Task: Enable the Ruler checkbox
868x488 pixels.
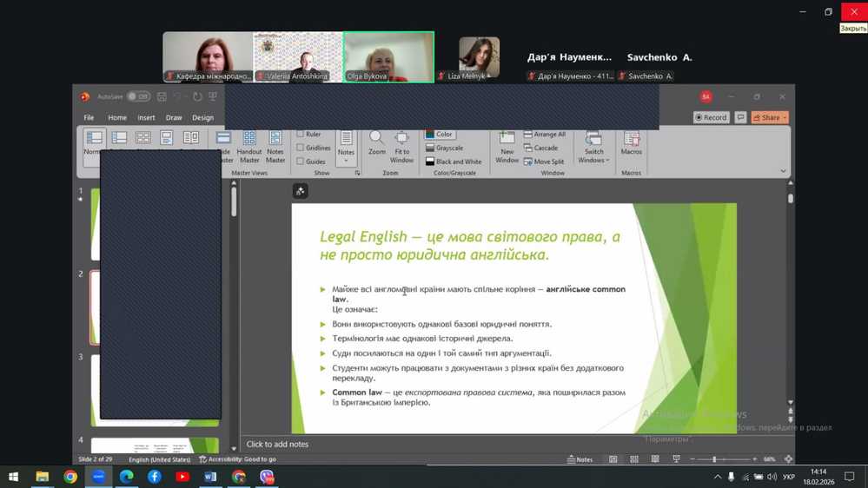Action: click(301, 135)
